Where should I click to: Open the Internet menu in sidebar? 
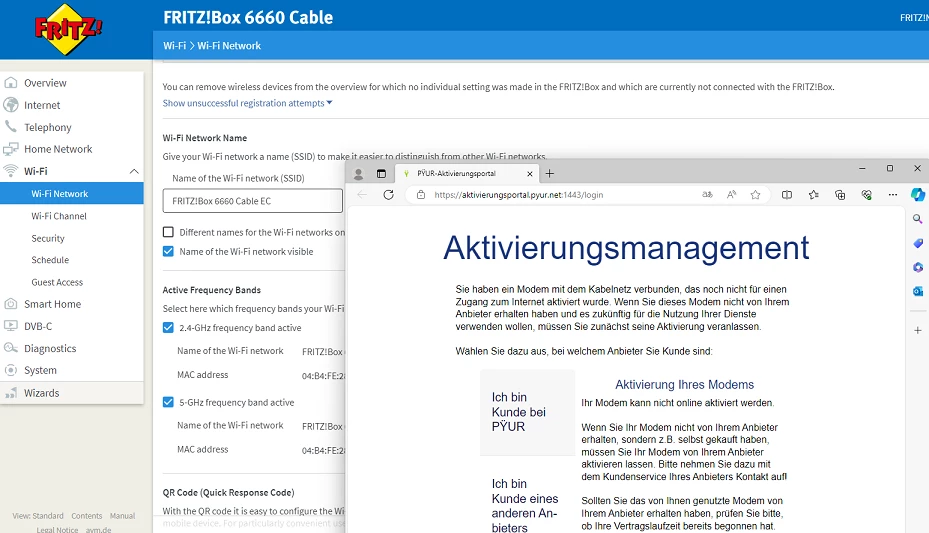click(x=42, y=105)
